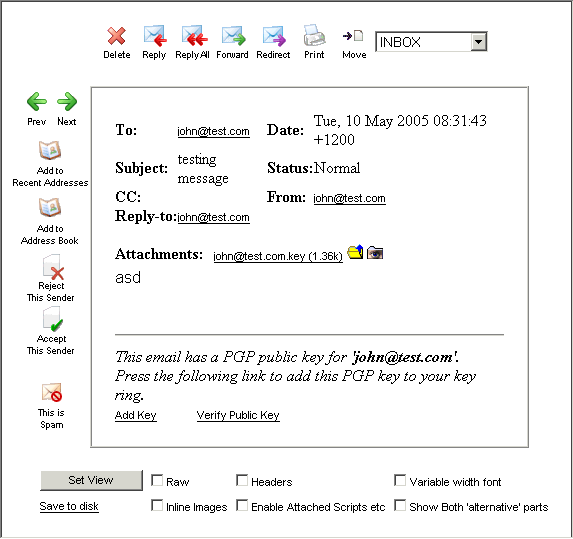Enable Variable width font checkbox
Viewport: 573px width, 539px height.
point(400,480)
